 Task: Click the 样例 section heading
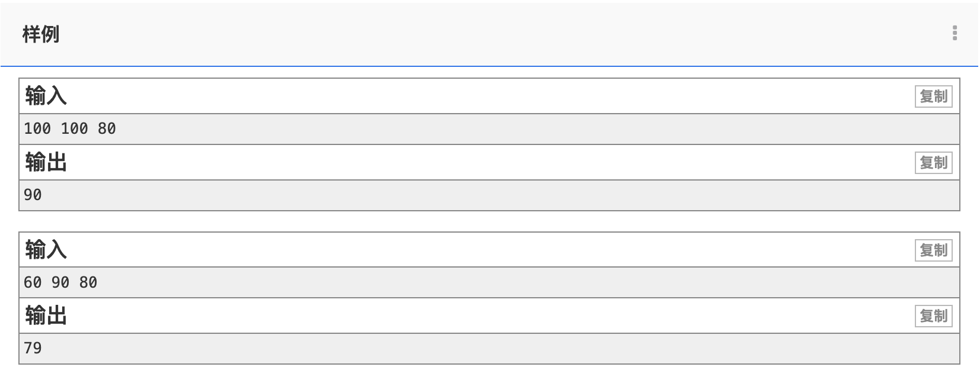(41, 34)
